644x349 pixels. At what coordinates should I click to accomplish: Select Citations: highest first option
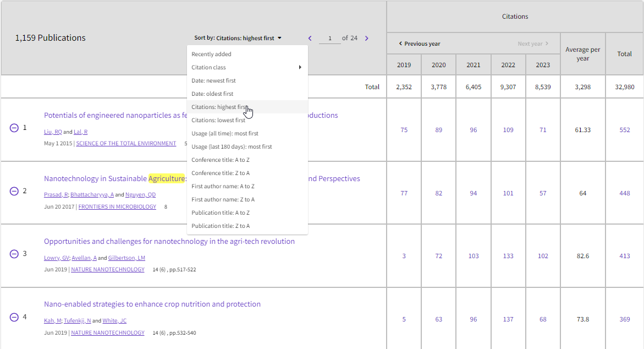(247, 107)
